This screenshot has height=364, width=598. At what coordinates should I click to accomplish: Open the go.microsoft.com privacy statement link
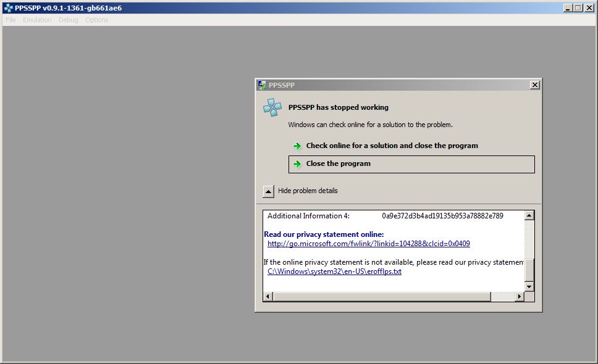point(368,244)
